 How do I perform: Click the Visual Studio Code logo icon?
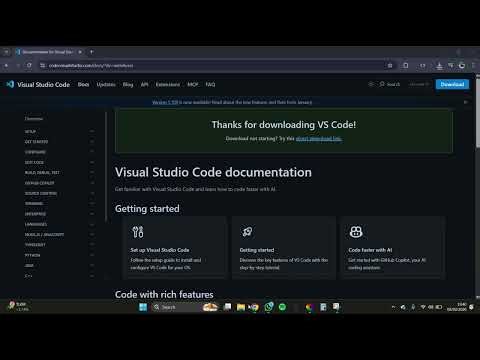click(x=10, y=84)
